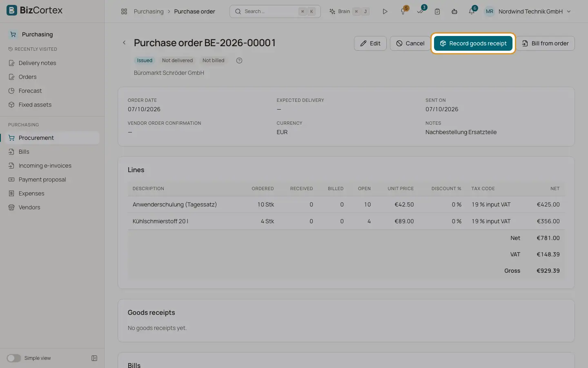Screen dimensions: 588x368
Task: Select the Kühlschmierstoff 20 l line description
Action: [160, 221]
